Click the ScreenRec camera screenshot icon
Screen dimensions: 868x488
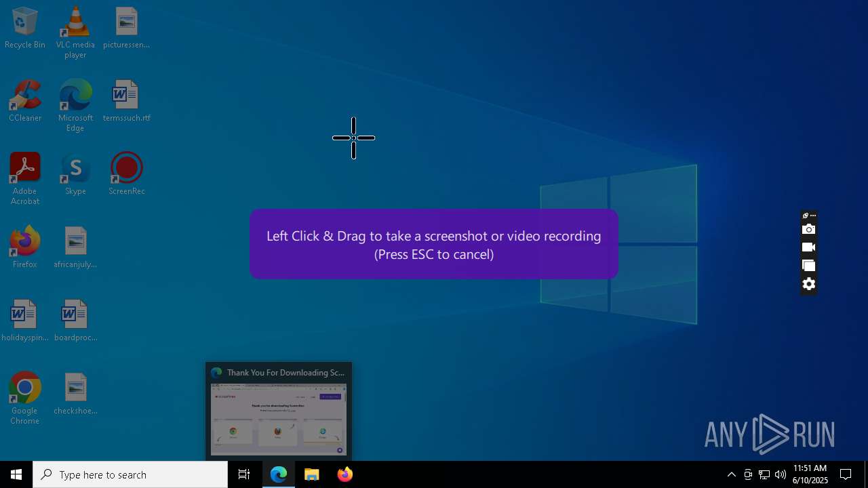[808, 229]
